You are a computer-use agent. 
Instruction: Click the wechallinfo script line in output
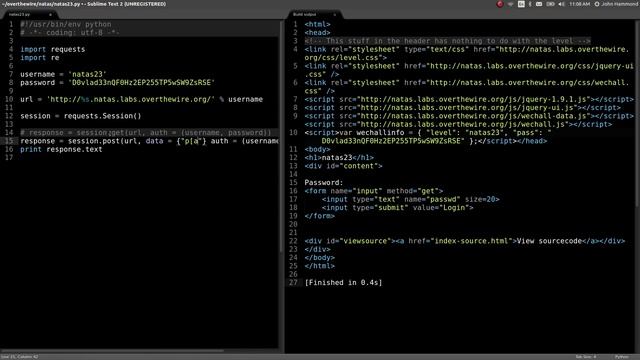point(428,137)
